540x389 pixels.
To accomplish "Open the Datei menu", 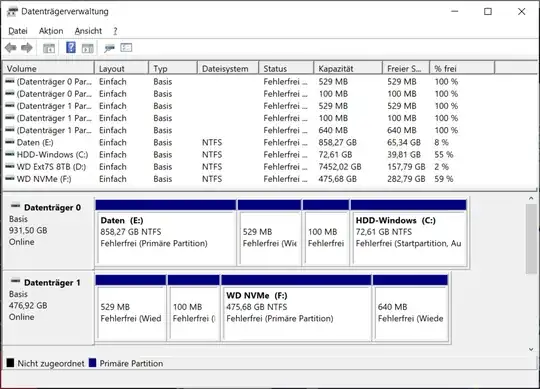I will pyautogui.click(x=18, y=31).
